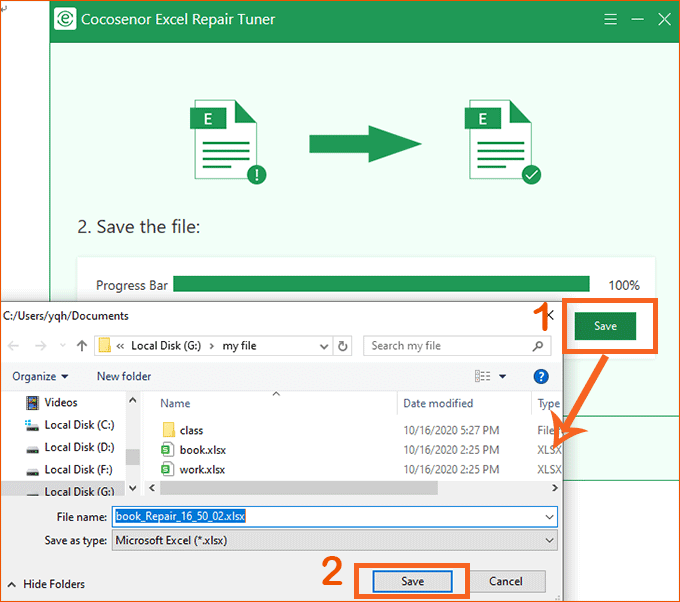The width and height of the screenshot is (680, 602).
Task: Close the Cocosenor Excel Repair Tuner window
Action: (664, 19)
